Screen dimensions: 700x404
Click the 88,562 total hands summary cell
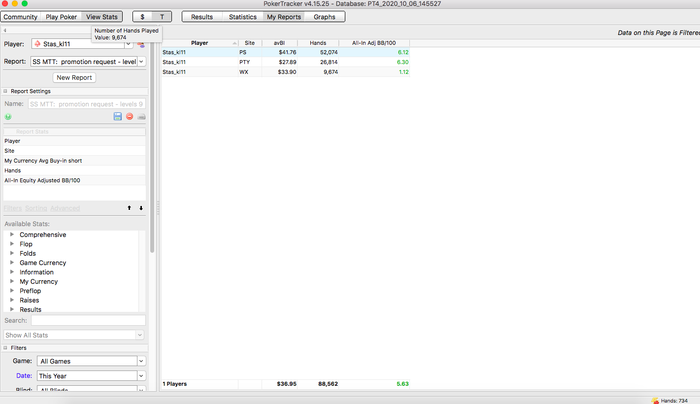point(318,384)
